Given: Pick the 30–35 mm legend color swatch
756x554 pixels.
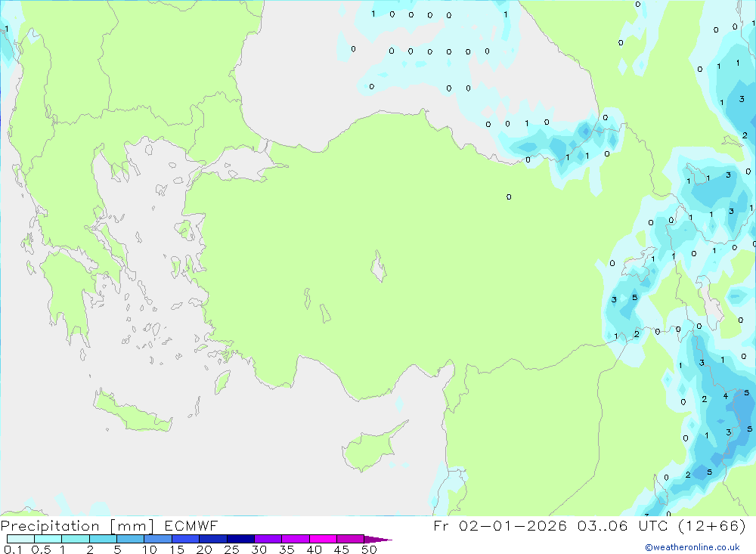Looking at the screenshot, I should (268, 539).
